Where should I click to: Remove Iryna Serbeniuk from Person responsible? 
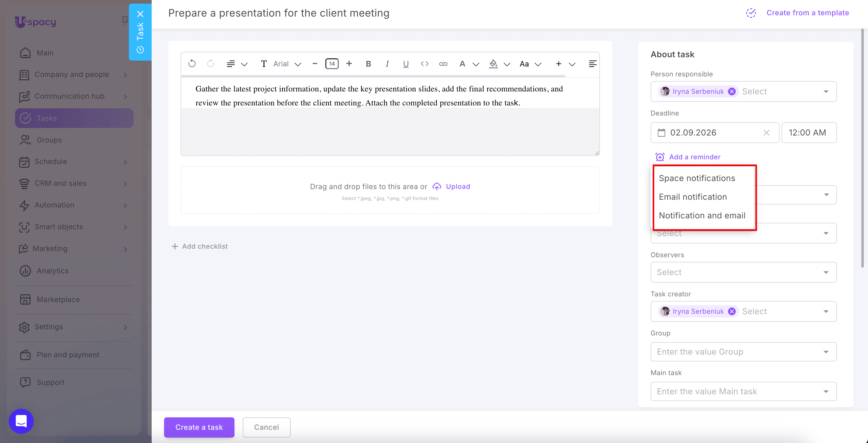732,91
